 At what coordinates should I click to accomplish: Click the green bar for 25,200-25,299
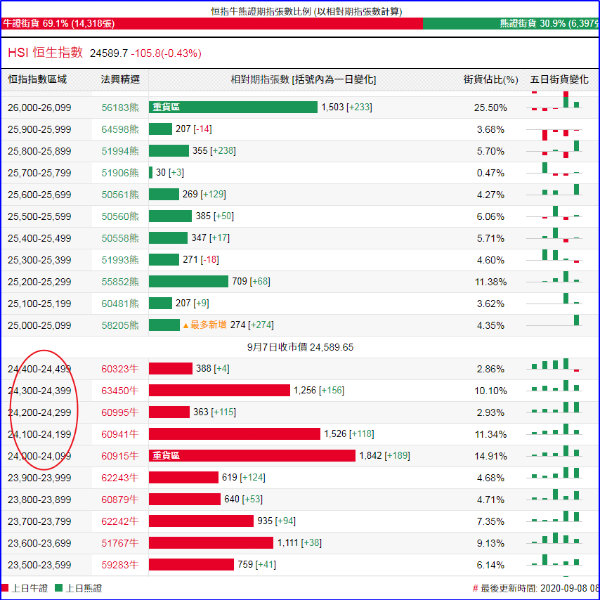point(188,281)
